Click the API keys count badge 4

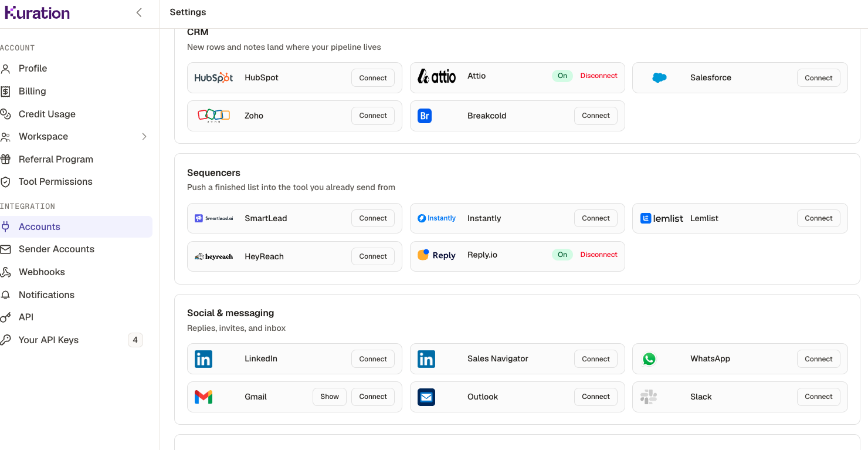coord(135,340)
